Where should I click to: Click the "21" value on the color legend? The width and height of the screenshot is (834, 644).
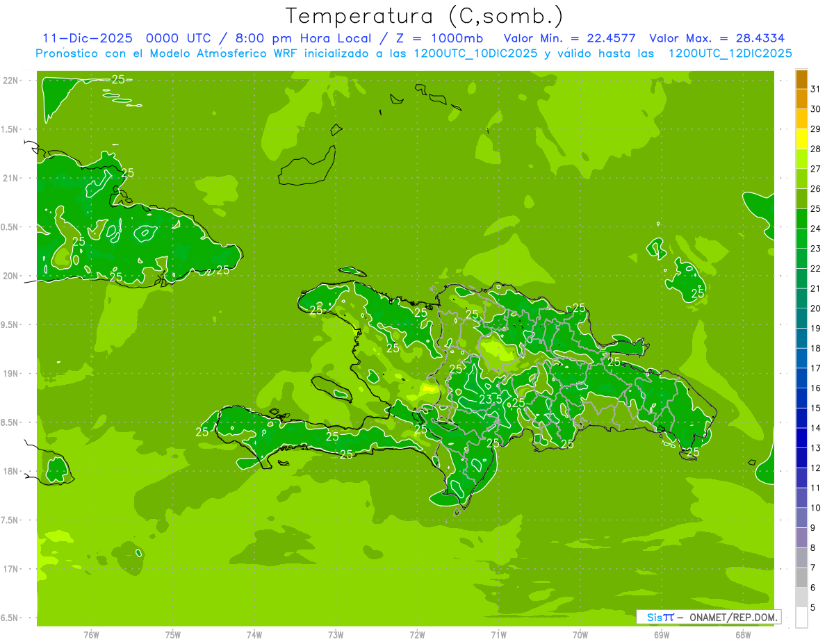[x=816, y=288]
